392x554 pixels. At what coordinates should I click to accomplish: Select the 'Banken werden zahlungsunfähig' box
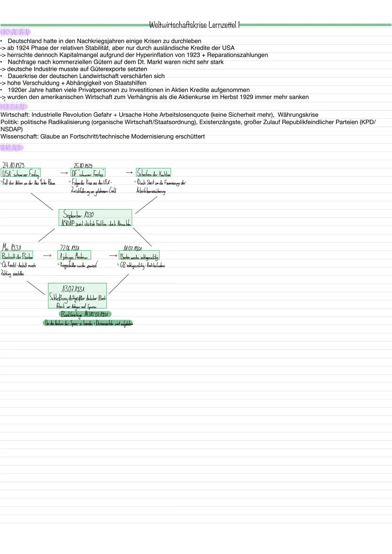pyautogui.click(x=139, y=255)
